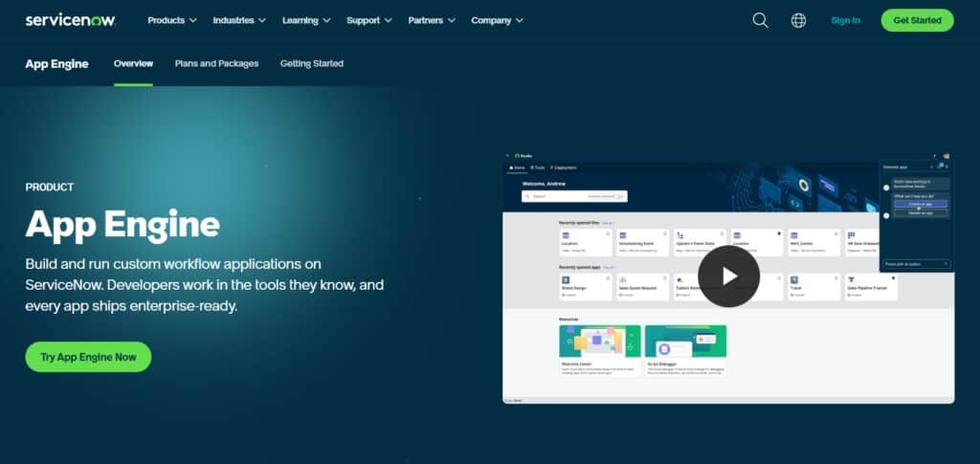Select the Overview tab
This screenshot has width=980, height=464.
pos(133,64)
